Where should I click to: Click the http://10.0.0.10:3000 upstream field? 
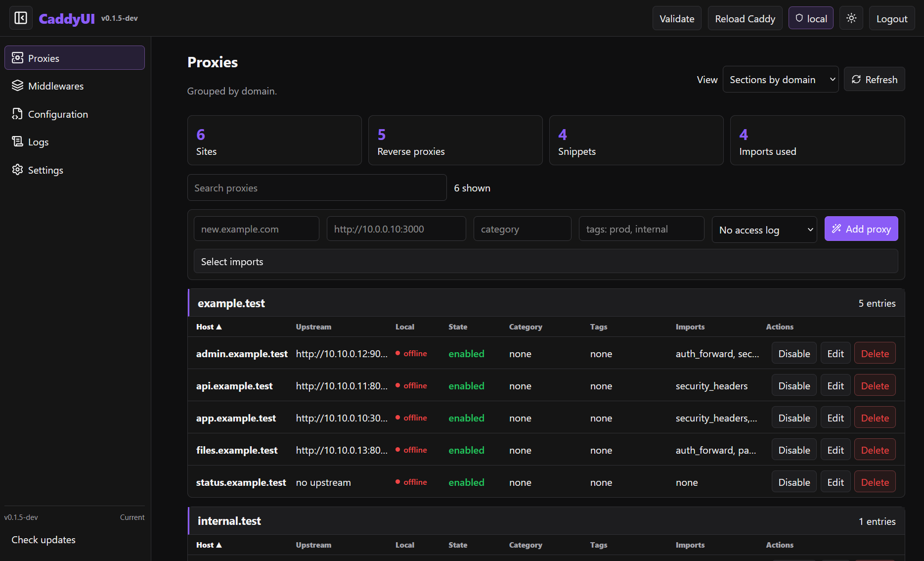396,229
